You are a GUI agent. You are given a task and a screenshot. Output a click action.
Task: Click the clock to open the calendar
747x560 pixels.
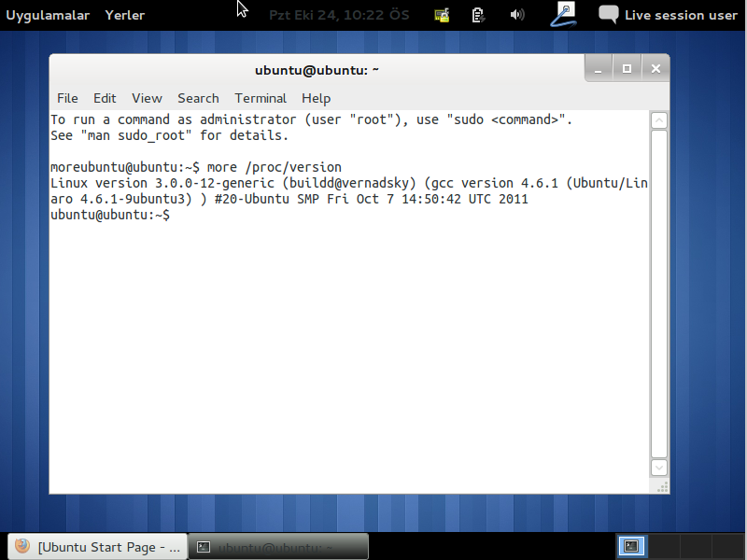pos(339,14)
